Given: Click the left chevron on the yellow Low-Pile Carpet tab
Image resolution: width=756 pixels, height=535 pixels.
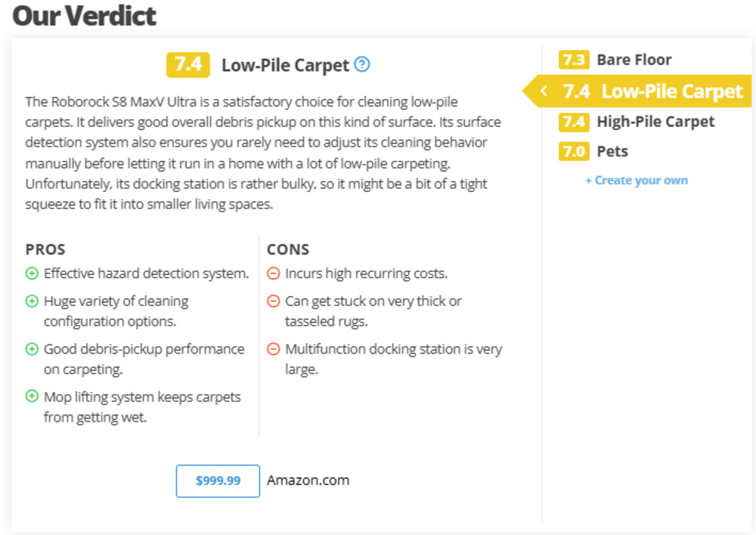Looking at the screenshot, I should pyautogui.click(x=544, y=91).
